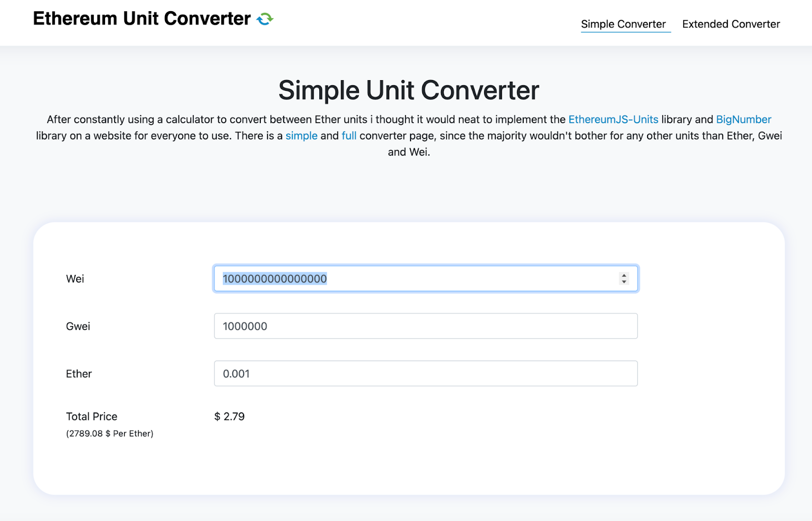Click the Gwei label
The height and width of the screenshot is (521, 812).
(x=78, y=326)
